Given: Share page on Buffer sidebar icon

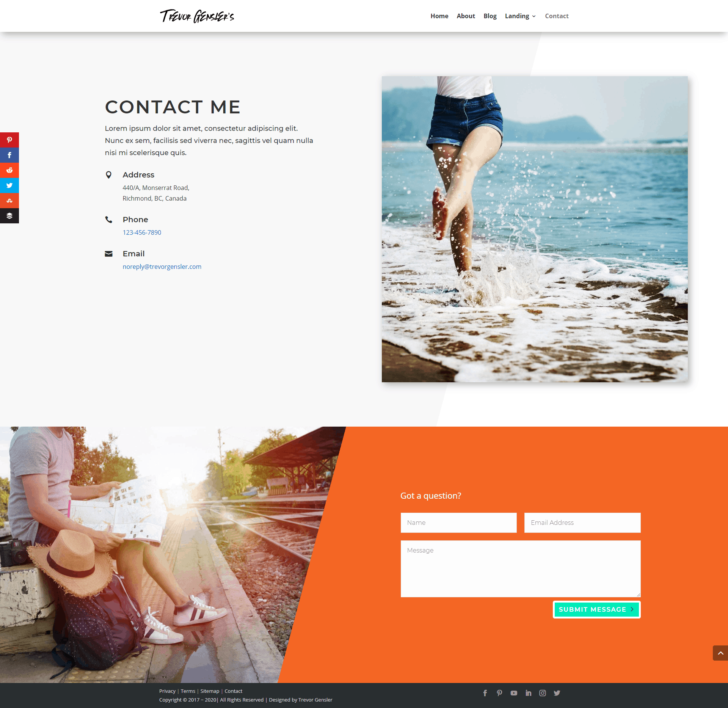Looking at the screenshot, I should pyautogui.click(x=9, y=216).
